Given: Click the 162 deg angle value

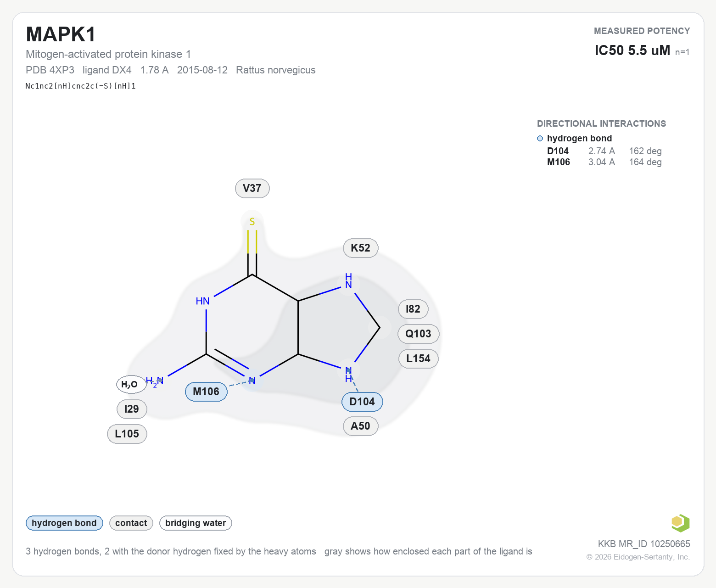Looking at the screenshot, I should coord(645,151).
